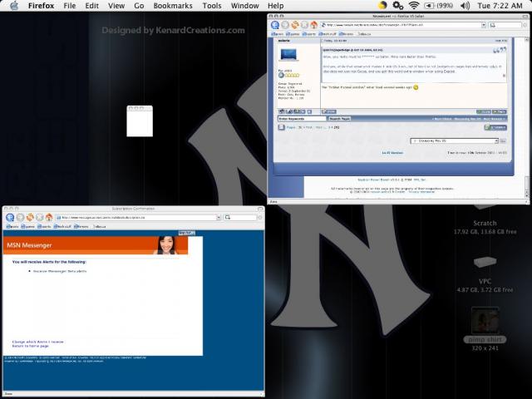Image resolution: width=532 pixels, height=399 pixels.
Task: Open home page in the Firefox VS Safari window
Action: [x=314, y=25]
